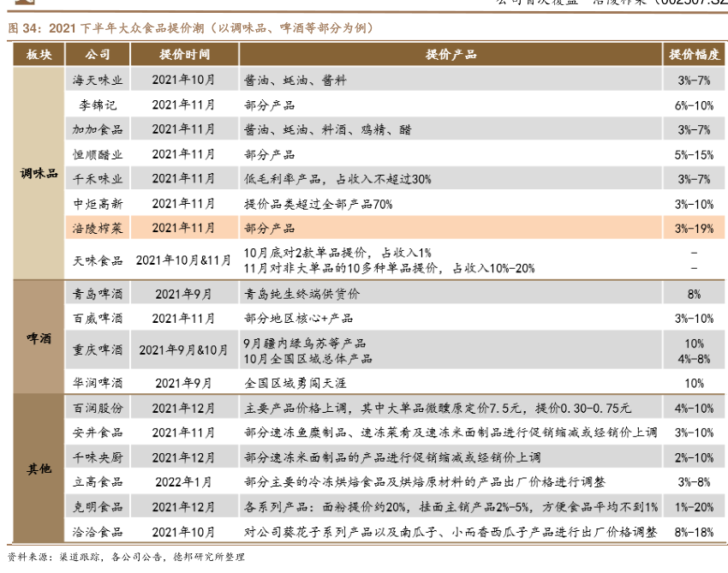Image resolution: width=728 pixels, height=573 pixels.
Task: Click the "啤酒" sector cell
Action: [39, 338]
